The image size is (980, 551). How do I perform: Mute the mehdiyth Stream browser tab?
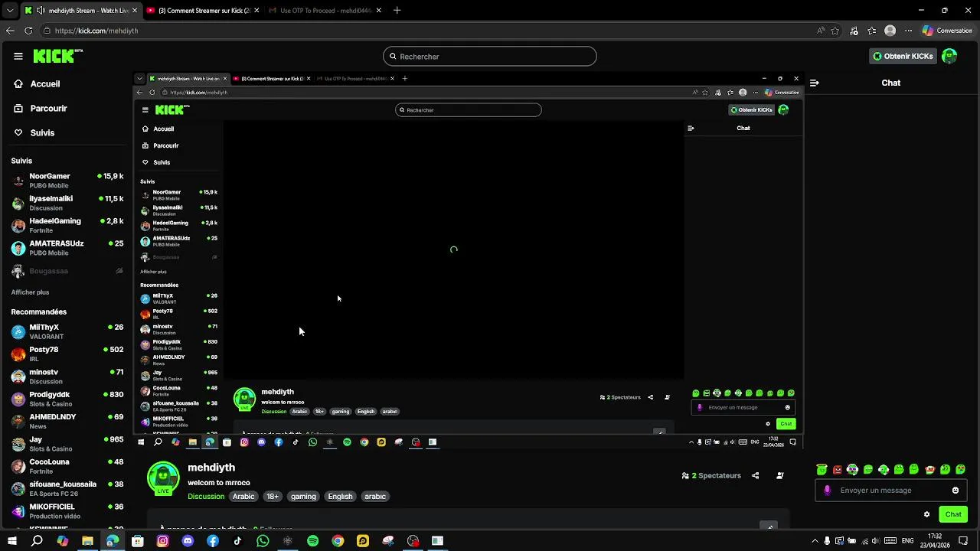coord(41,11)
